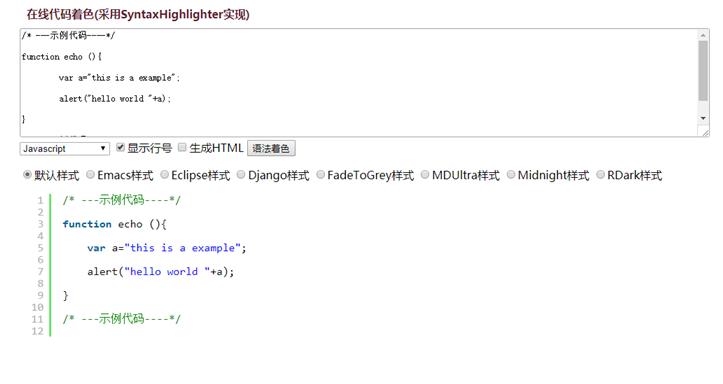Open the Javascript language dropdown

(65, 148)
